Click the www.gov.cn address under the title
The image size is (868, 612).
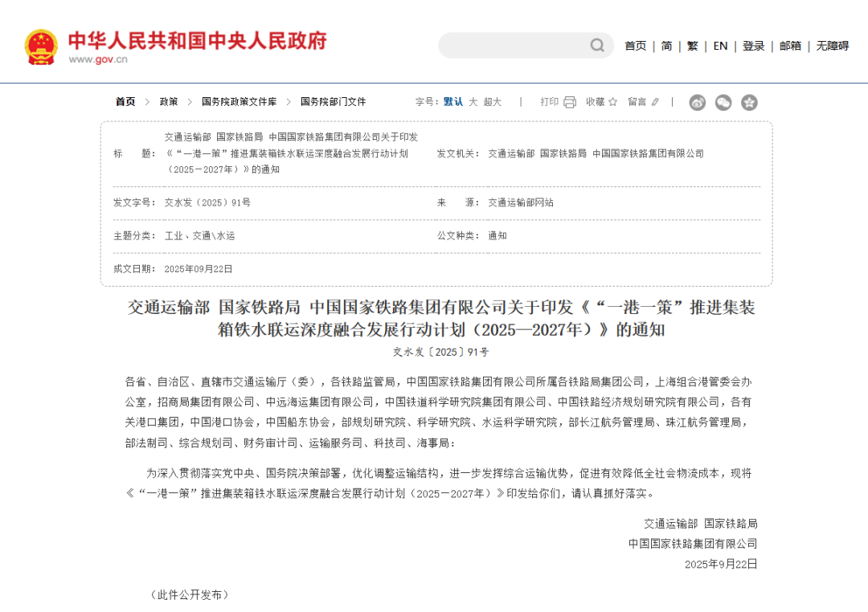click(x=98, y=59)
